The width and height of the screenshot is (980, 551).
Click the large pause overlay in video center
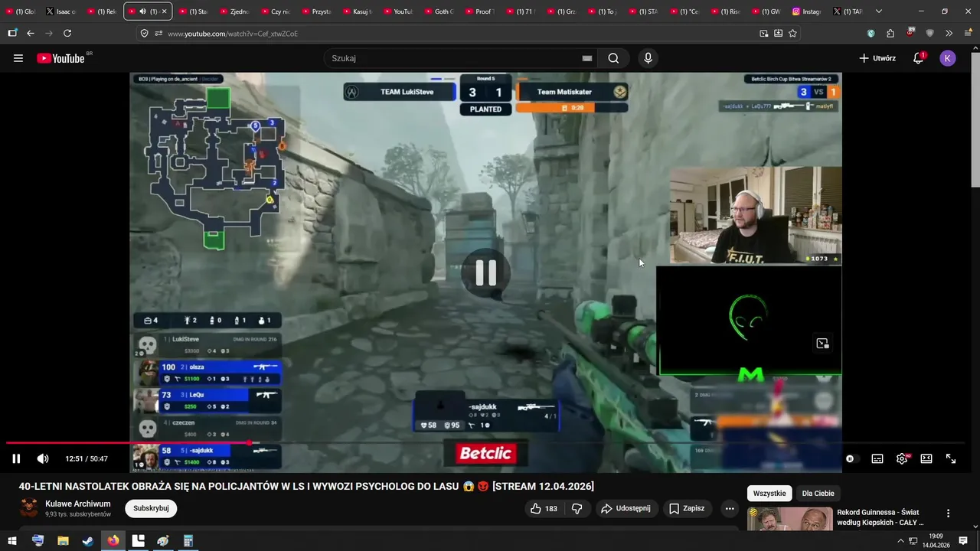[486, 272]
